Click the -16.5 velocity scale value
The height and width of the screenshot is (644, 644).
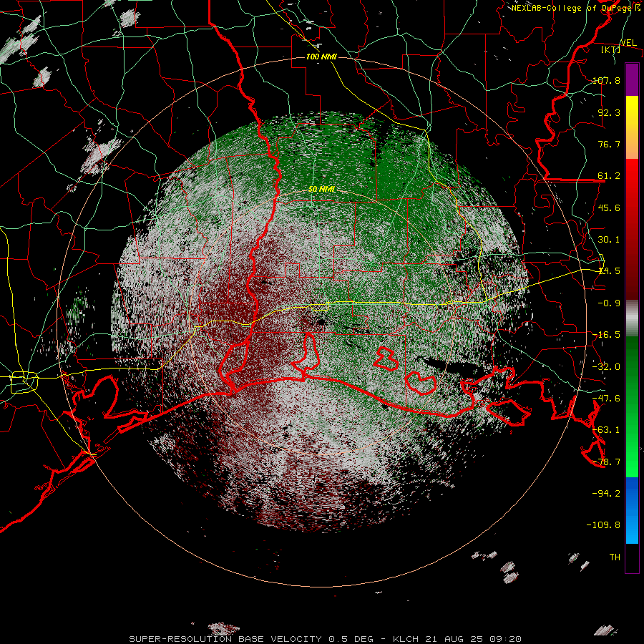(x=606, y=335)
